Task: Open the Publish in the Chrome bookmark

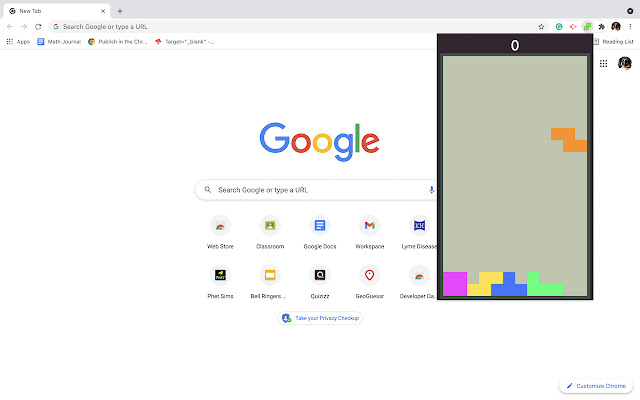Action: (x=118, y=42)
